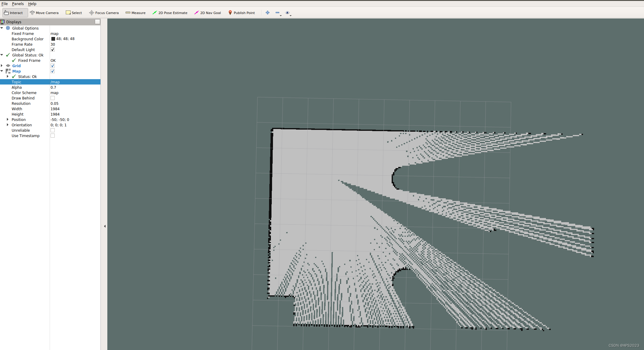
Task: Select the Interact tool
Action: click(14, 13)
